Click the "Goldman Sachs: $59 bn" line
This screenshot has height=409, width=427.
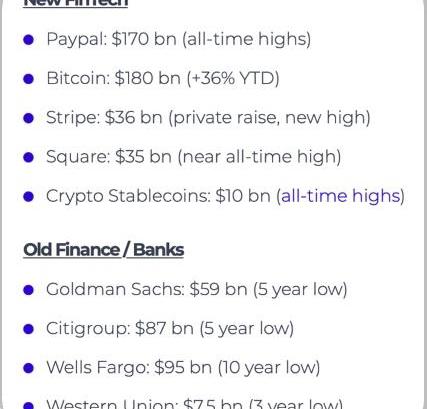pyautogui.click(x=197, y=289)
